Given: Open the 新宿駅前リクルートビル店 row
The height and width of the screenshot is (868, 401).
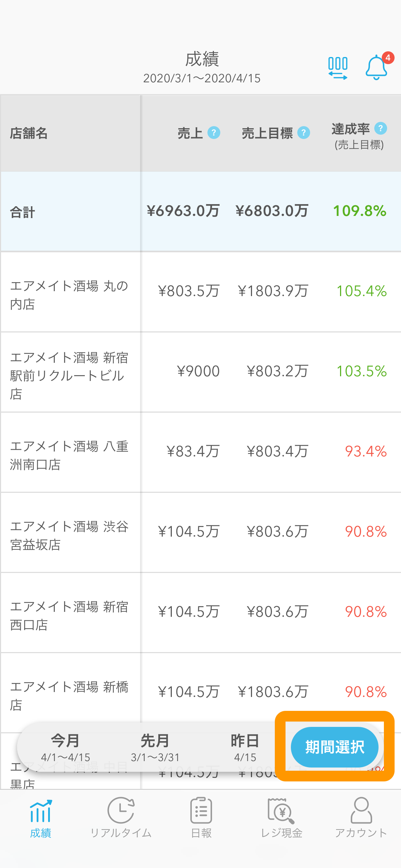Looking at the screenshot, I should coord(201,372).
